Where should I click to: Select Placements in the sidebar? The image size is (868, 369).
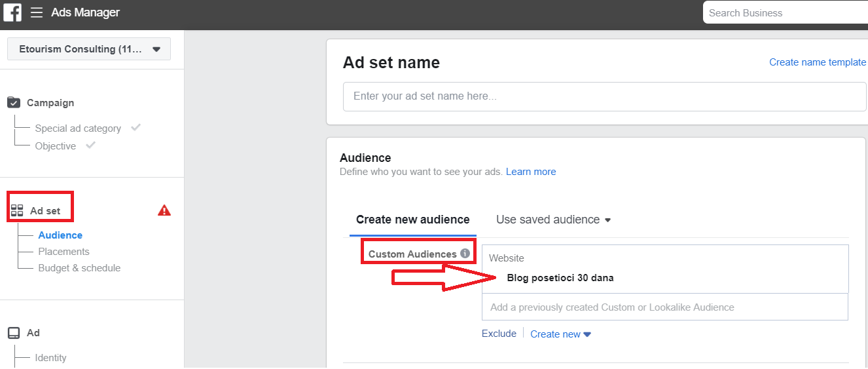pyautogui.click(x=63, y=252)
